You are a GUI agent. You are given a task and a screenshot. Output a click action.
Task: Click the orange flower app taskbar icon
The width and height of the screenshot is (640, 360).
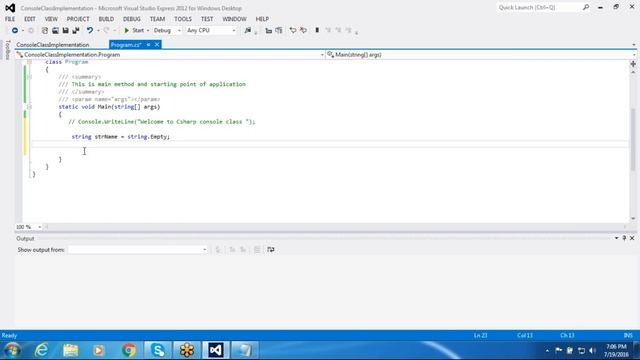tap(187, 350)
